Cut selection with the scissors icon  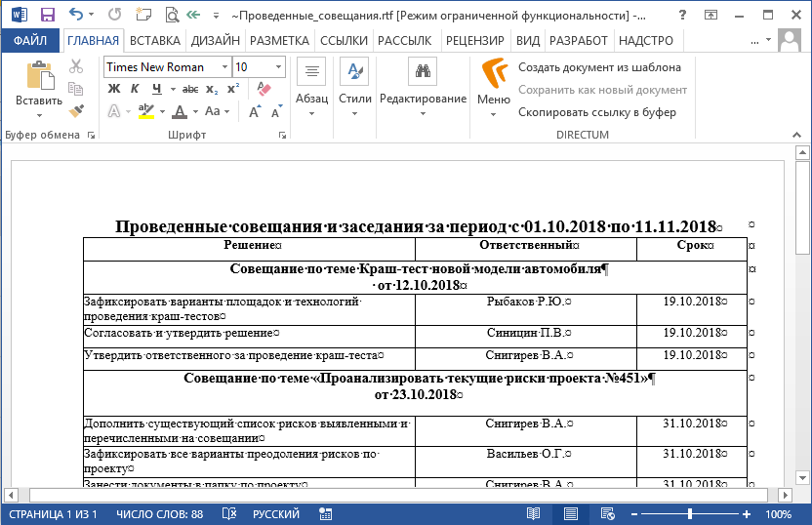(x=76, y=65)
